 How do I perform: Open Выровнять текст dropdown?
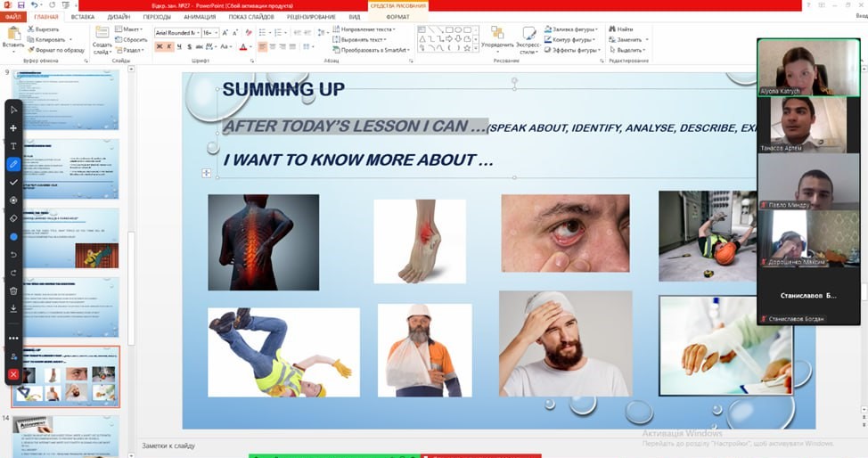359,39
